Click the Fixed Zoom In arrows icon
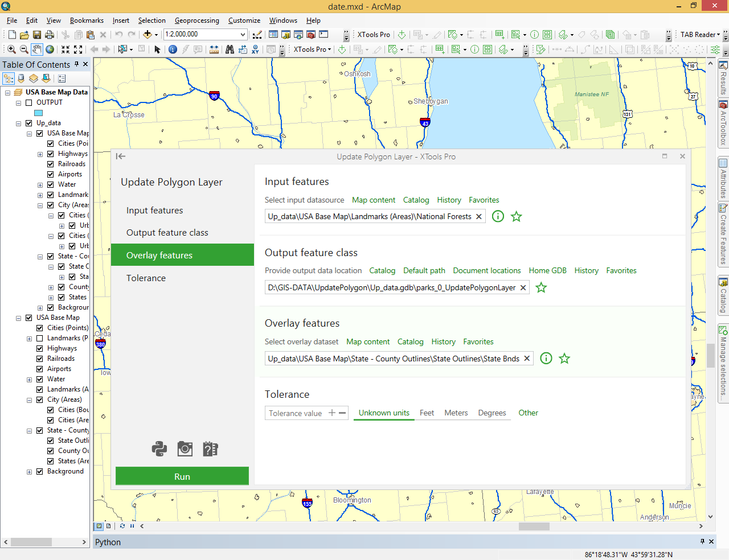Viewport: 729px width, 560px height. [65, 50]
